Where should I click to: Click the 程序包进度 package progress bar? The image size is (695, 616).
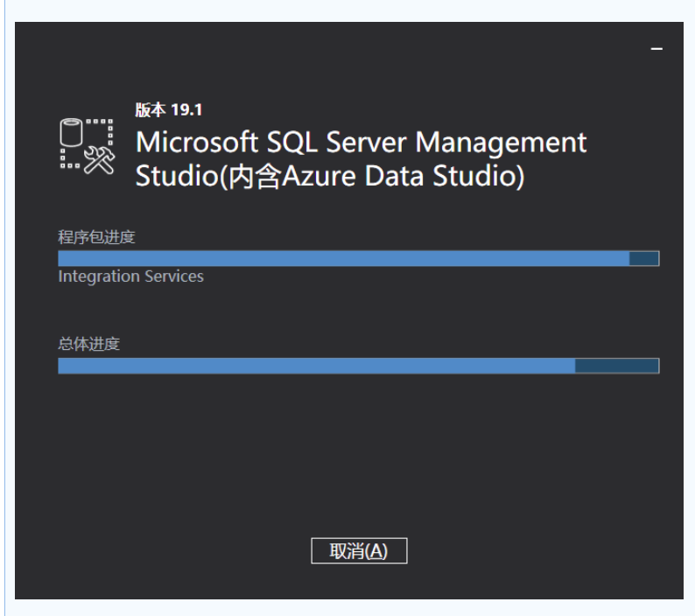[x=359, y=258]
